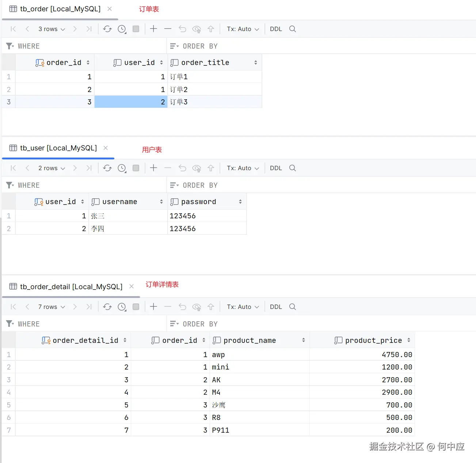Close the tb_order_detail tab
The height and width of the screenshot is (463, 476).
132,287
